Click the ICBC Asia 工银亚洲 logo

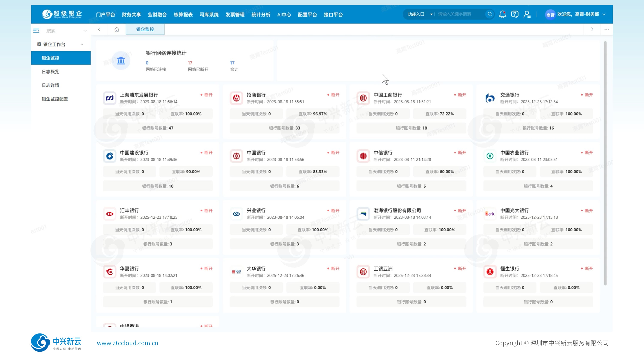(x=363, y=272)
